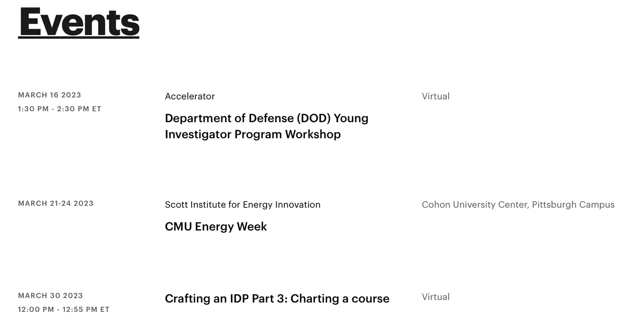Click Virtual location of the DOD workshop
This screenshot has width=644, height=326.
[436, 97]
